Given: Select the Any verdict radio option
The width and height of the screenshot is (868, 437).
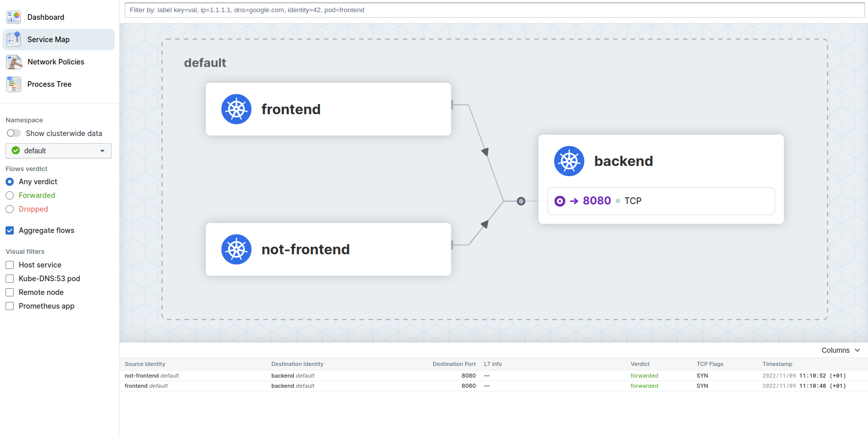Looking at the screenshot, I should tap(10, 182).
